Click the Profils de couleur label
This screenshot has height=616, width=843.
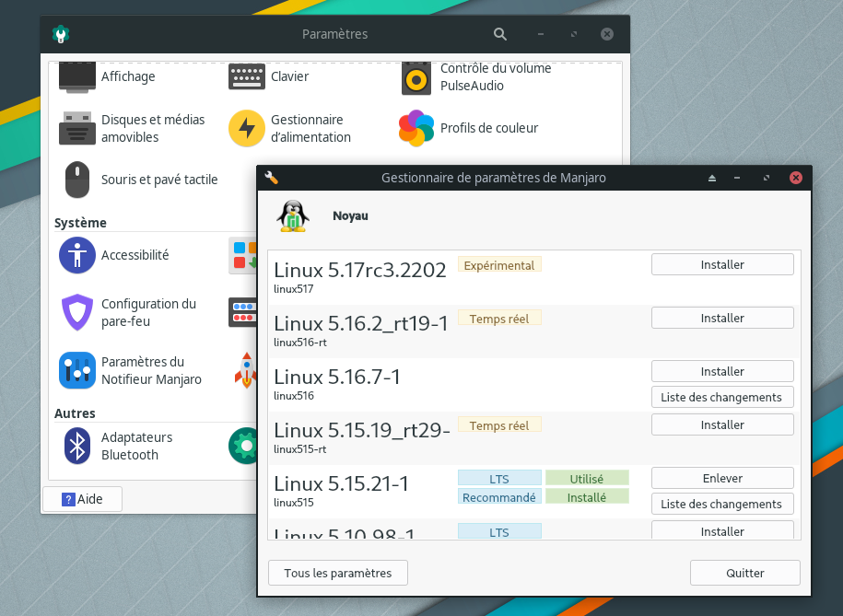(489, 128)
